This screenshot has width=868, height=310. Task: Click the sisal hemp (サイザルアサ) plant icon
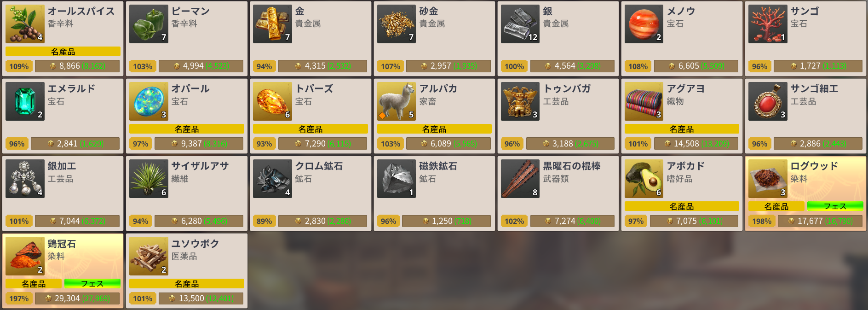(x=149, y=179)
